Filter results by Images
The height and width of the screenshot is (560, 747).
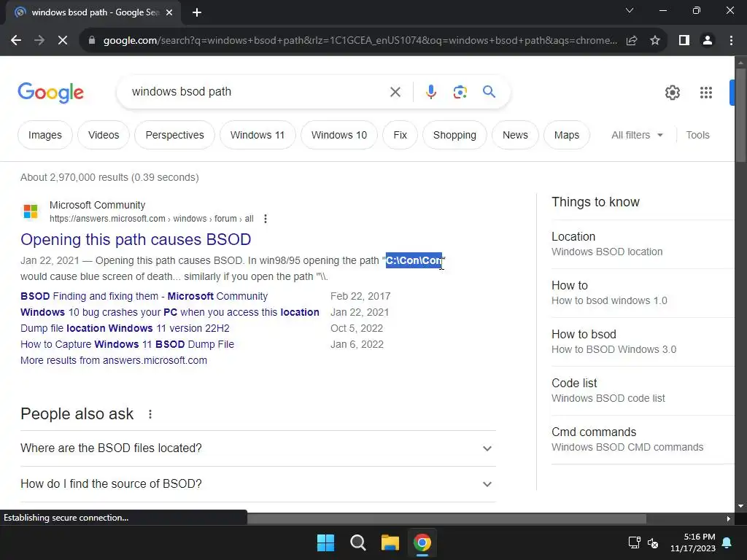pos(44,135)
